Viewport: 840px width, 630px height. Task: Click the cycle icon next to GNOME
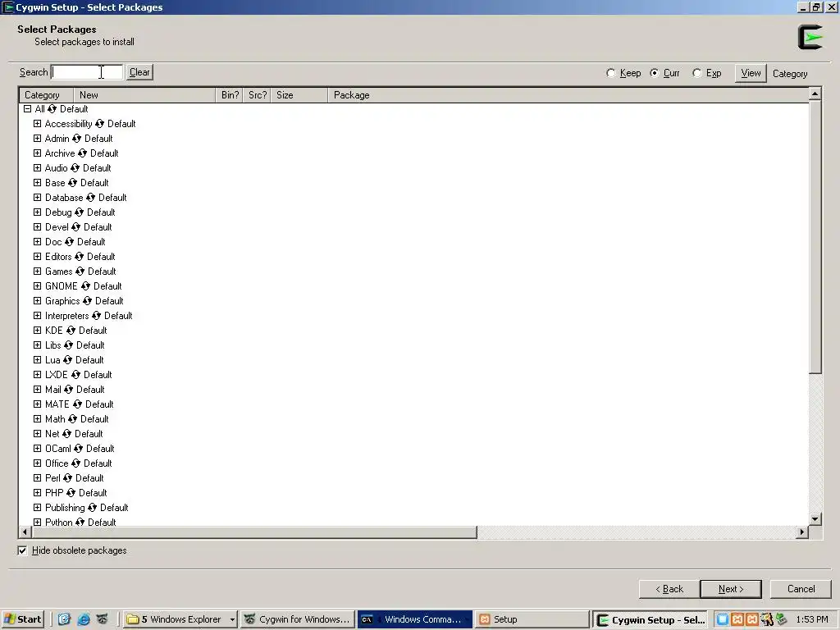(85, 286)
